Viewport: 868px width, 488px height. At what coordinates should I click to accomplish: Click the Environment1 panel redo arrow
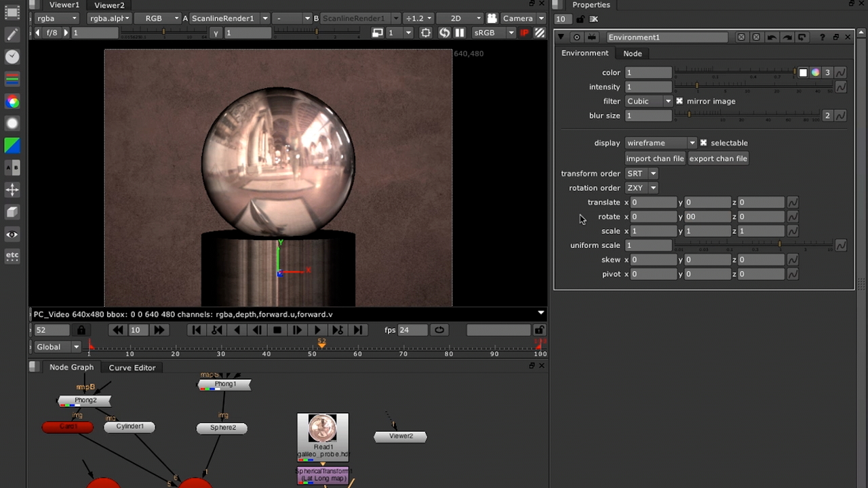[787, 37]
